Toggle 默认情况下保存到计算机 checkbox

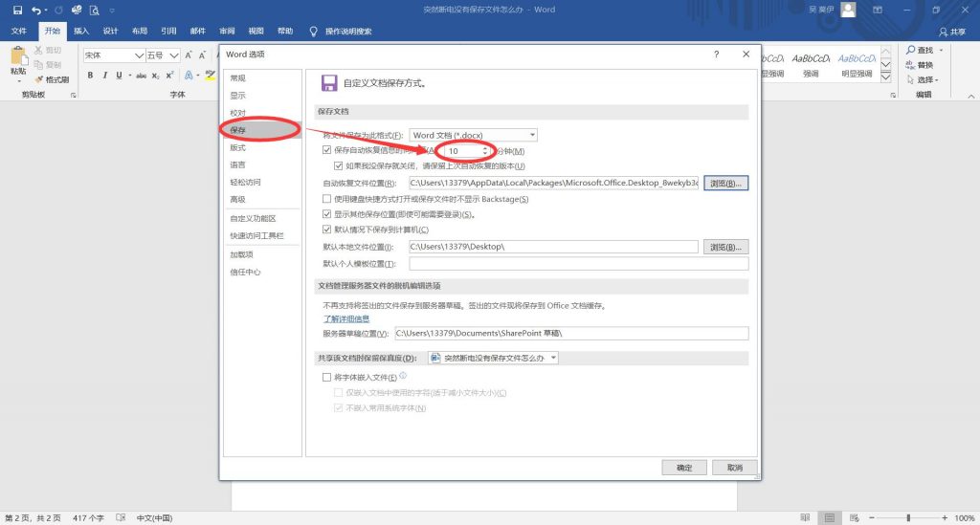pyautogui.click(x=327, y=230)
